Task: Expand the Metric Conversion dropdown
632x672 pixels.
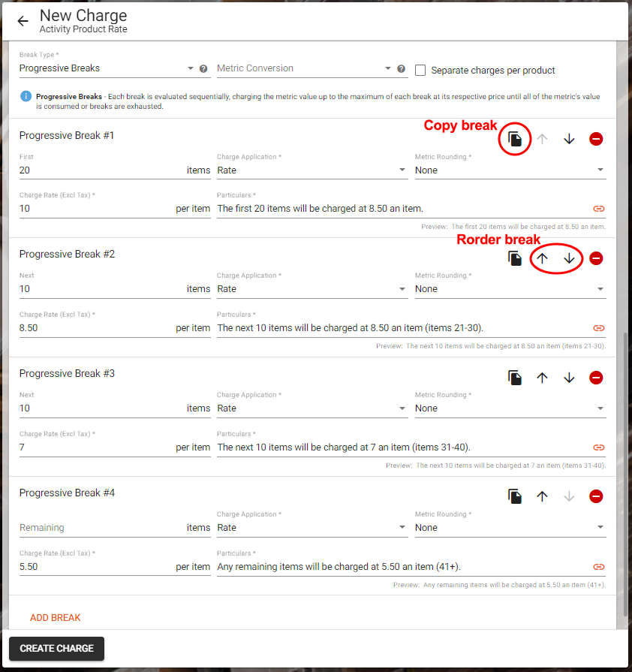Action: tap(304, 68)
